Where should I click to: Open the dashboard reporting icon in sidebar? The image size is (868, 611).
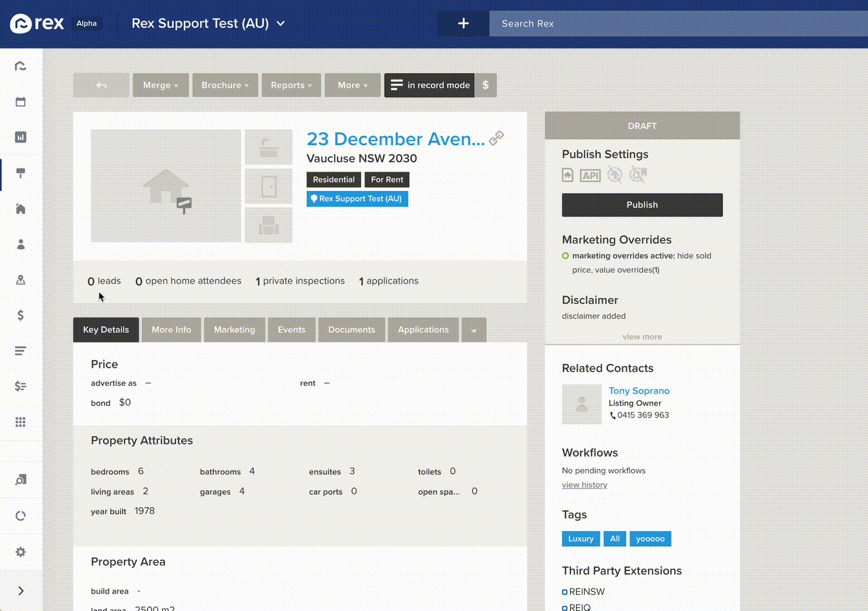click(x=20, y=137)
